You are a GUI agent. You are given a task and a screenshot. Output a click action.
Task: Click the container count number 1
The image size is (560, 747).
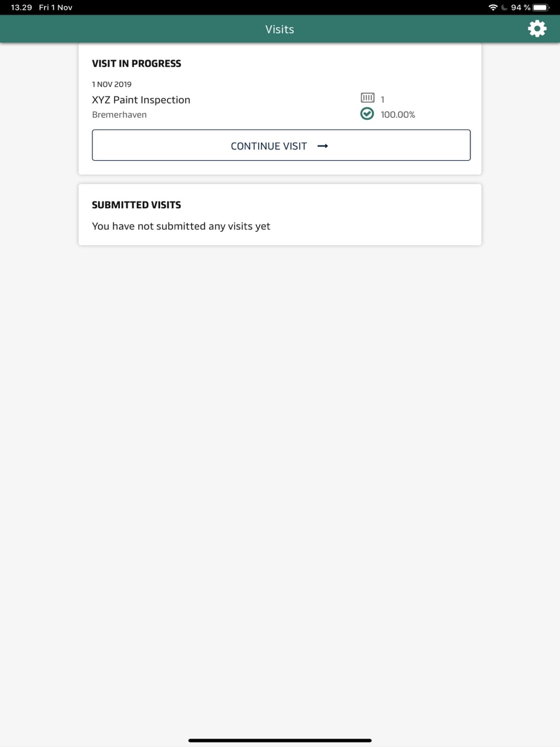click(x=382, y=99)
